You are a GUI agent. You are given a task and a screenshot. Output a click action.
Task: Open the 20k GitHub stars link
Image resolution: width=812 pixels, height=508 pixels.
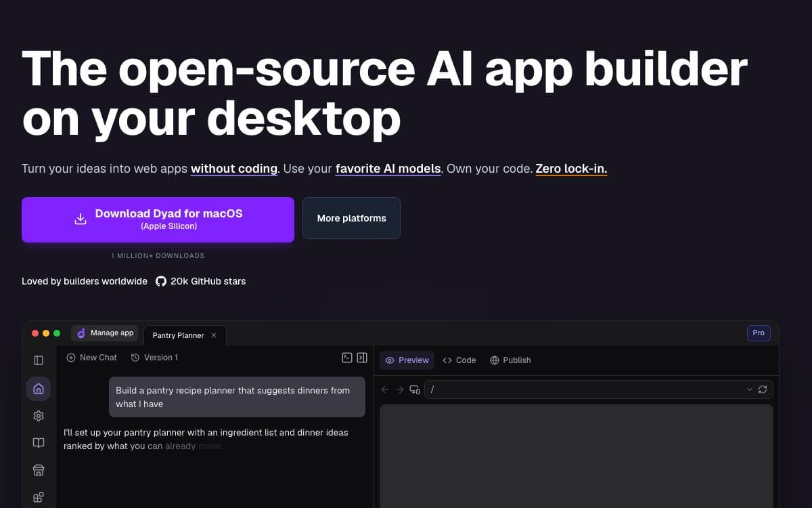point(201,281)
